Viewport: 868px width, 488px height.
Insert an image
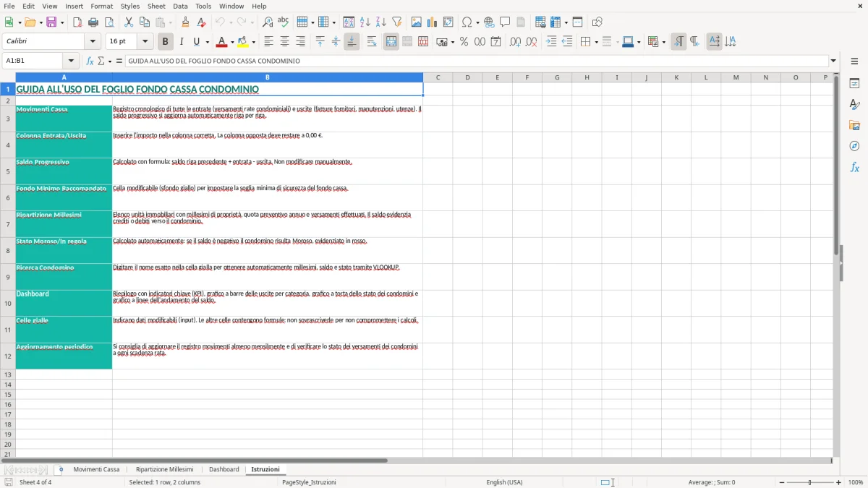pyautogui.click(x=417, y=22)
